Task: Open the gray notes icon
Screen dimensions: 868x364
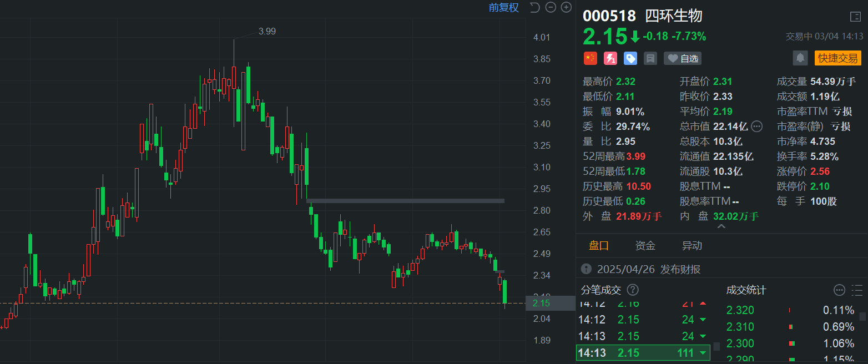Action: [x=650, y=58]
